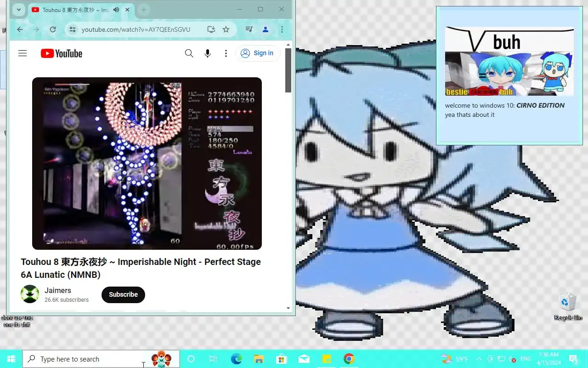
Task: Open Microsoft Store from taskbar
Action: pos(281,359)
